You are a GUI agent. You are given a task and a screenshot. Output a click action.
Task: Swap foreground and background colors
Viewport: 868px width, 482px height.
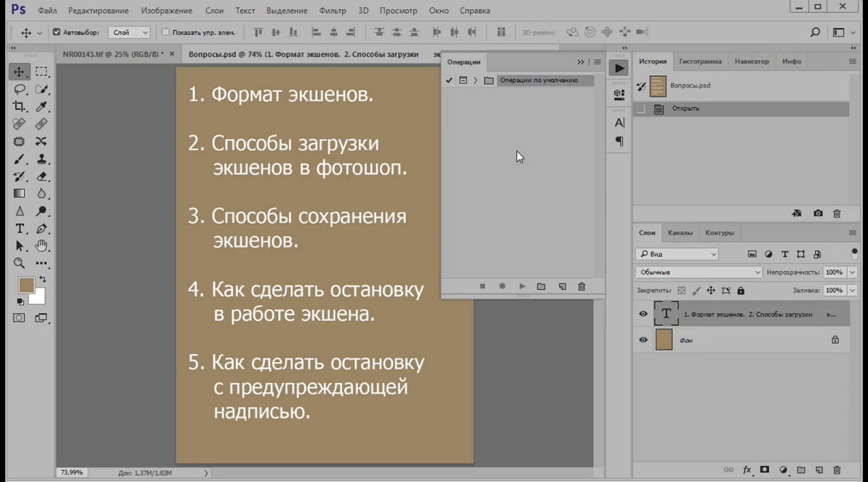coord(43,280)
